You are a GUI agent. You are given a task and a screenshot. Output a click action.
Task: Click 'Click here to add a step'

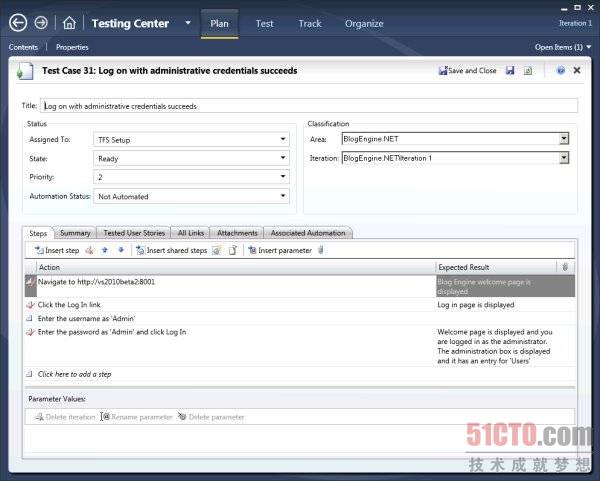tap(75, 374)
